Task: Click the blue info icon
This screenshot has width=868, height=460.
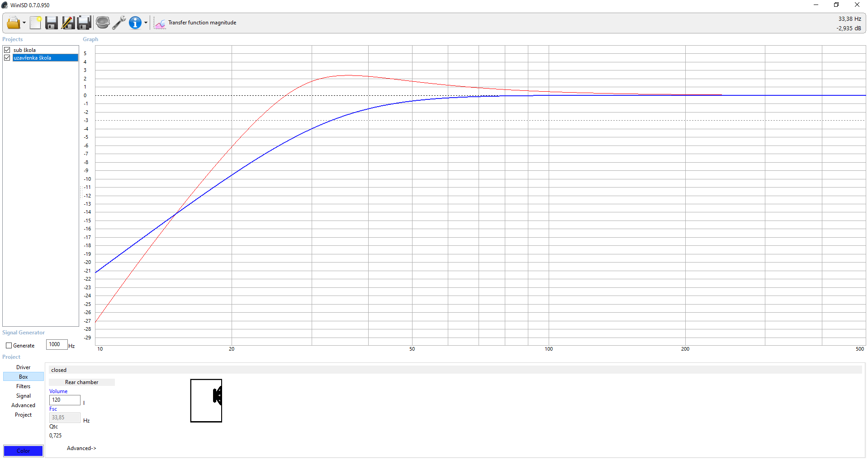Action: 135,23
